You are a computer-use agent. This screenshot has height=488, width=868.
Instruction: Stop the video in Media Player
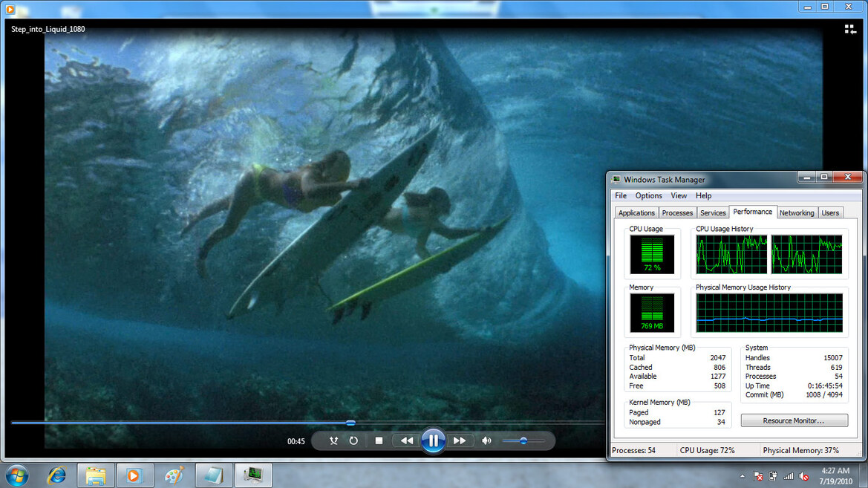tap(379, 441)
